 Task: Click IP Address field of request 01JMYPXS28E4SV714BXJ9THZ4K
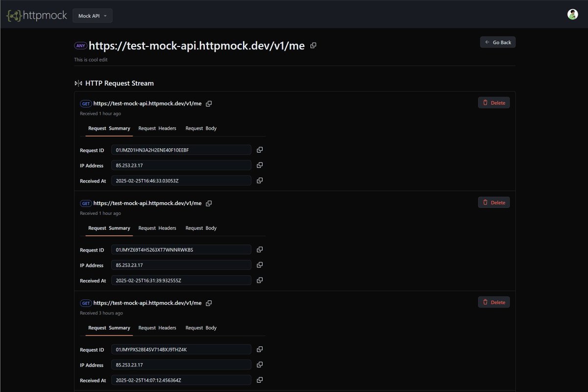(181, 365)
